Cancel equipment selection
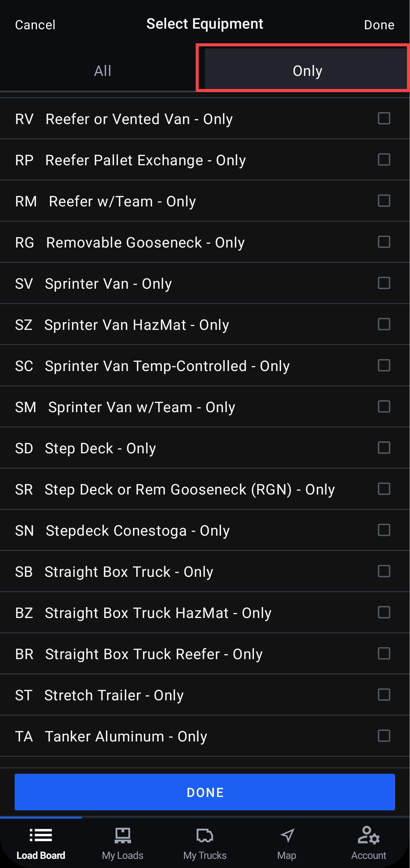 pos(35,24)
